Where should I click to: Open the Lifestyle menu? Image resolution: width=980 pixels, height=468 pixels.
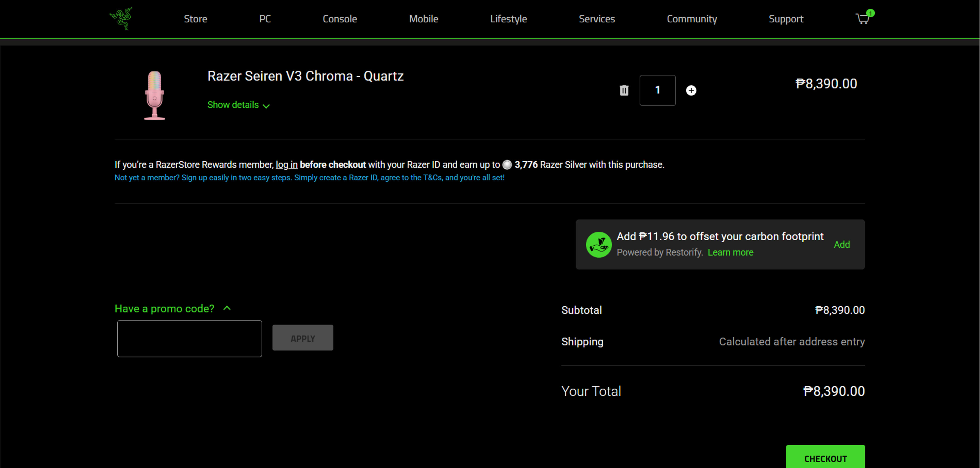(x=508, y=19)
